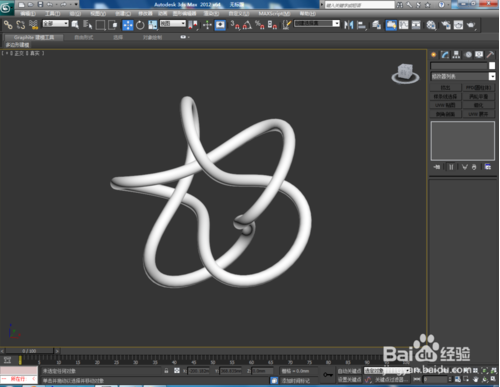Click the Mirror tool icon
500x387 pixels.
349,25
